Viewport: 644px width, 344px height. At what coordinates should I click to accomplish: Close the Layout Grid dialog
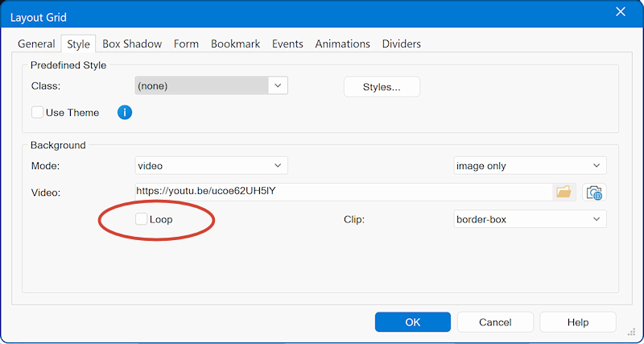(x=620, y=12)
